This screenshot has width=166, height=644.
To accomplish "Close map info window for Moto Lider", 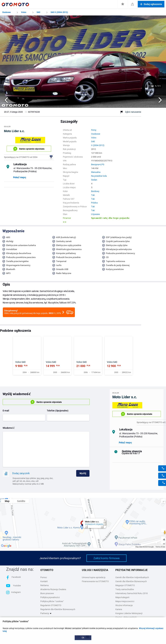I will click(x=105, y=520).
